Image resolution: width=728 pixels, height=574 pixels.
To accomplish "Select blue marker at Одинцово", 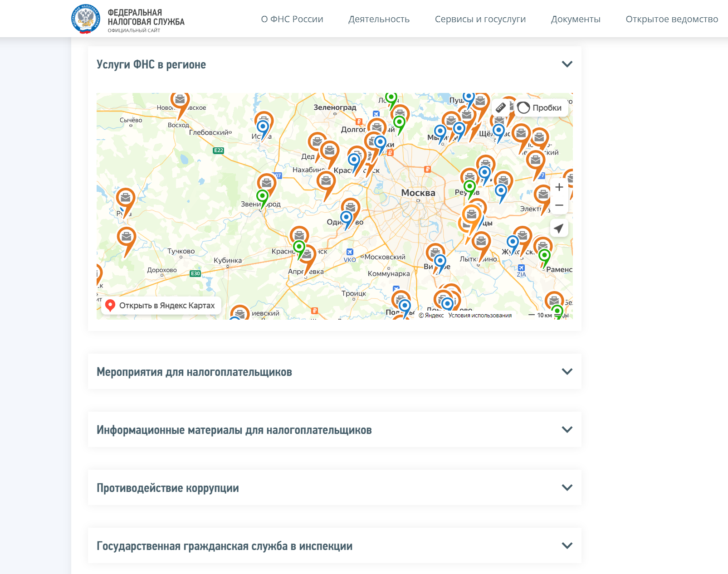I will (347, 218).
